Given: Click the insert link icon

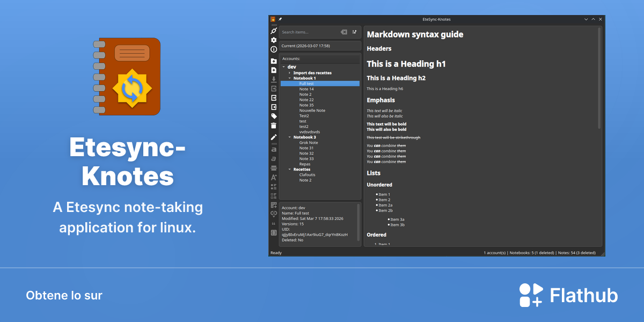Looking at the screenshot, I should coord(274,214).
